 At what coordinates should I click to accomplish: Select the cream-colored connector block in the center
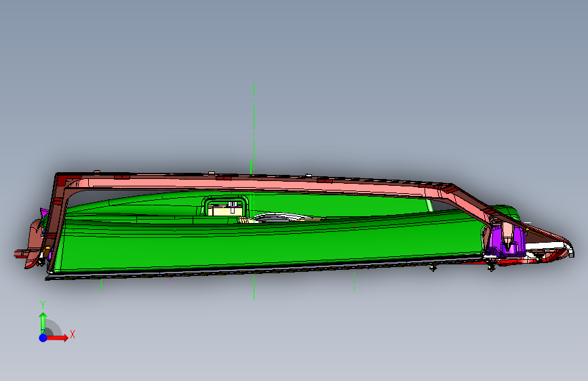coord(225,210)
